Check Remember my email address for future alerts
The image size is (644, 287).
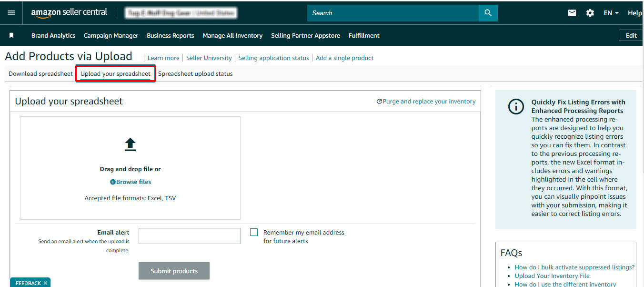[x=254, y=232]
